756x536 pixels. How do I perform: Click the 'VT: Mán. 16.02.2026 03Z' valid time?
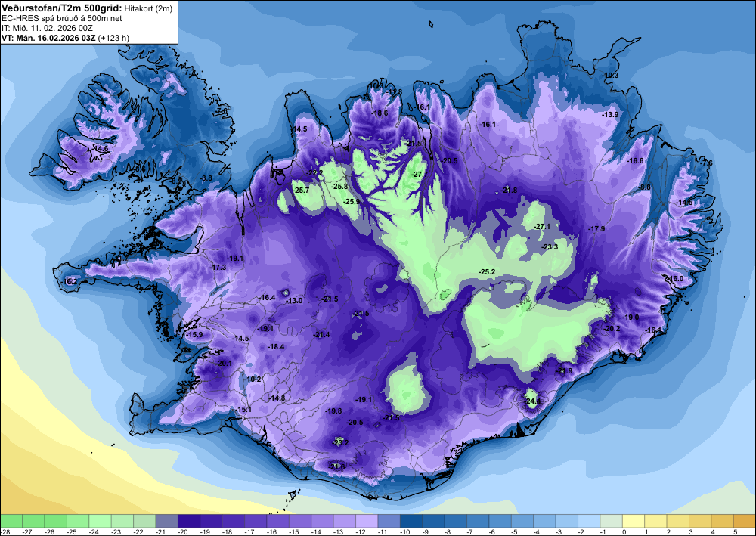tap(48, 38)
